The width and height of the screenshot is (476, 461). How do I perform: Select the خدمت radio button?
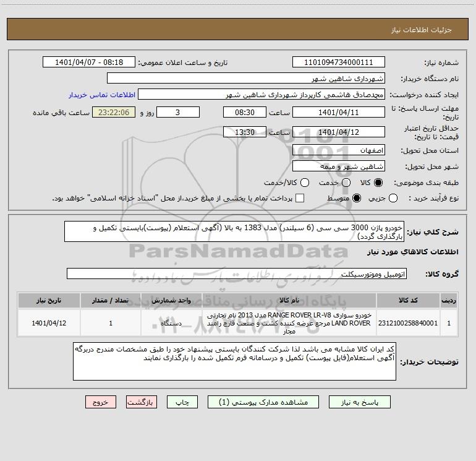[x=346, y=183]
